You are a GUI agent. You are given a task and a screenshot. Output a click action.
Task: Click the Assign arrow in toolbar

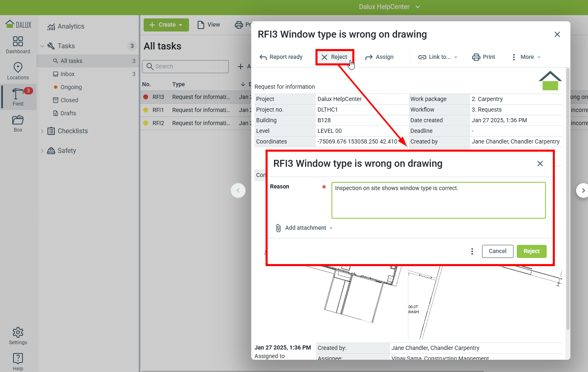click(379, 57)
